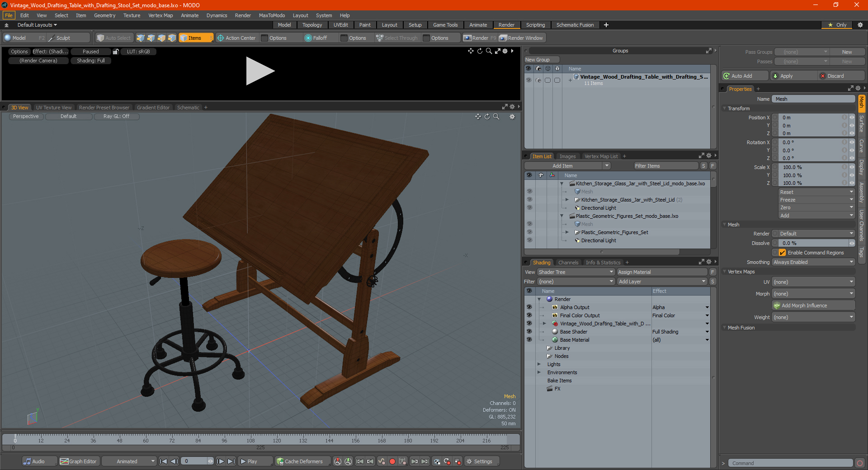Open the Smoothing Always Enabled dropdown
Viewport: 868px width, 470px height.
click(x=813, y=262)
